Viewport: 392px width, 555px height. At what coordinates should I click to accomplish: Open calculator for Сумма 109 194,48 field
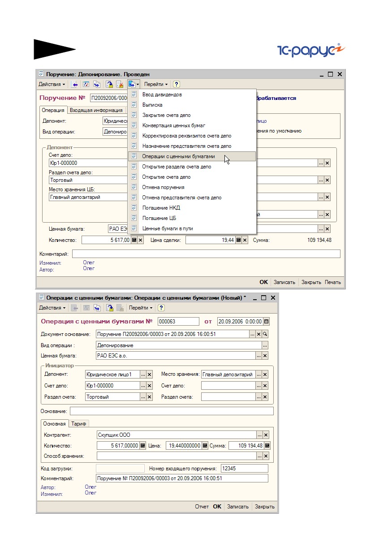(267, 446)
